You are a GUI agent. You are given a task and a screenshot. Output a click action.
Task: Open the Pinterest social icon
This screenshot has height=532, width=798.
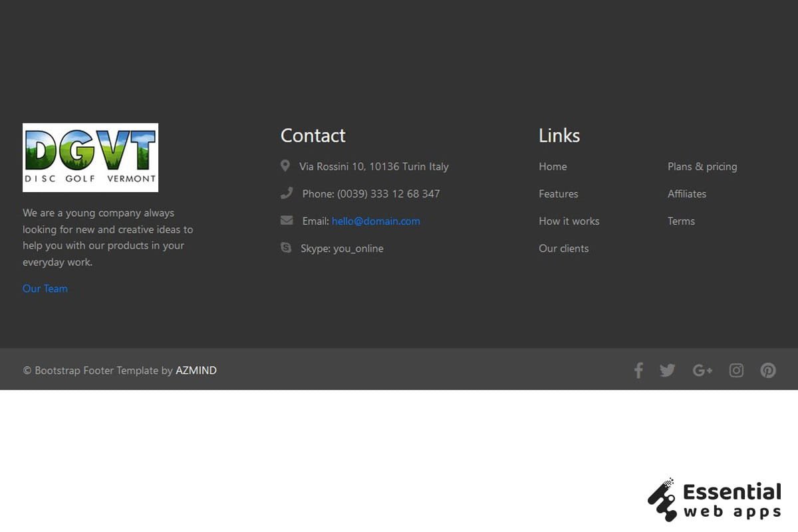(x=768, y=370)
